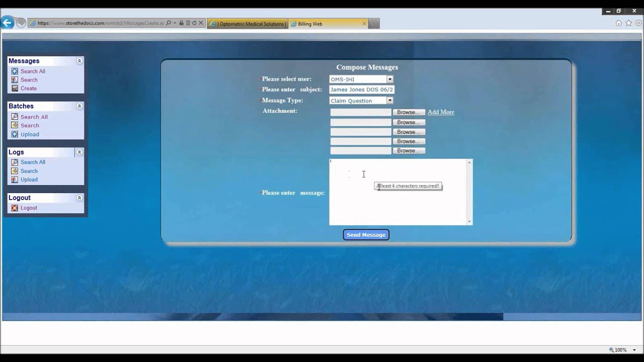Click the fifth attachment Browse button
Screen dimensions: 644x362
(409, 150)
